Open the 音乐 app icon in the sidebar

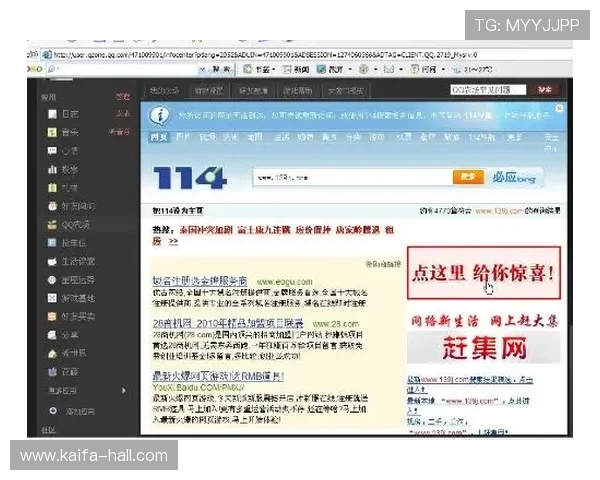tap(52, 132)
